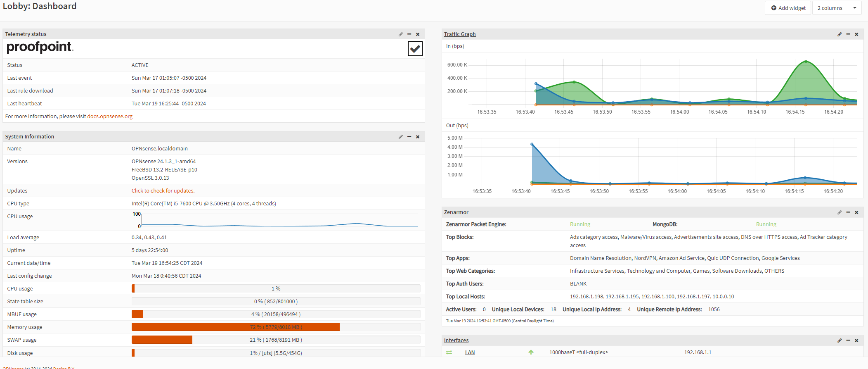
Task: Minimize the System Information widget
Action: pyautogui.click(x=409, y=137)
